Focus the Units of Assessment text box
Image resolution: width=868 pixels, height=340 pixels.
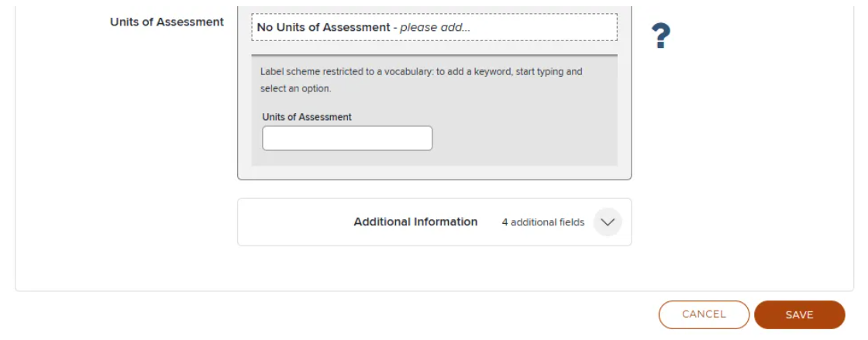(x=347, y=138)
